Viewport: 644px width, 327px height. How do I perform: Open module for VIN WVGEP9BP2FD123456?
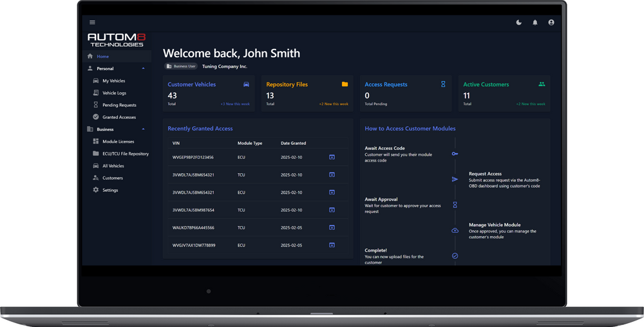coord(332,157)
